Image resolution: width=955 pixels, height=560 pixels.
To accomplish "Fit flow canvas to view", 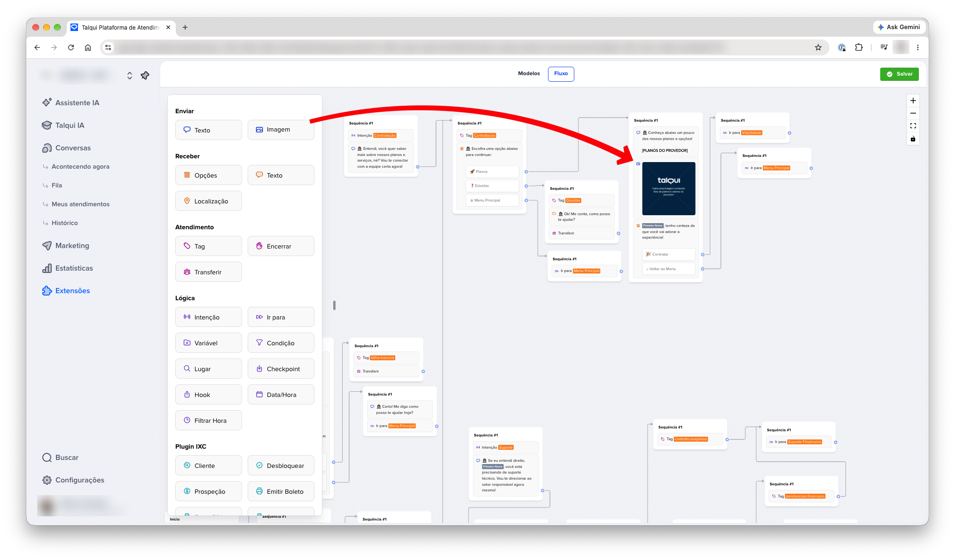I will (913, 126).
